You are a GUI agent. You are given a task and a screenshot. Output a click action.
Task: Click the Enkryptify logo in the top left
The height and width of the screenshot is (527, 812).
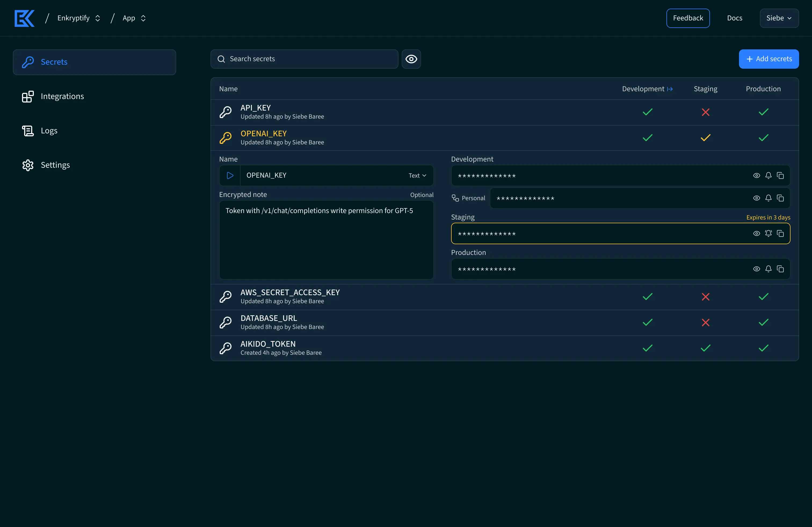[x=24, y=18]
